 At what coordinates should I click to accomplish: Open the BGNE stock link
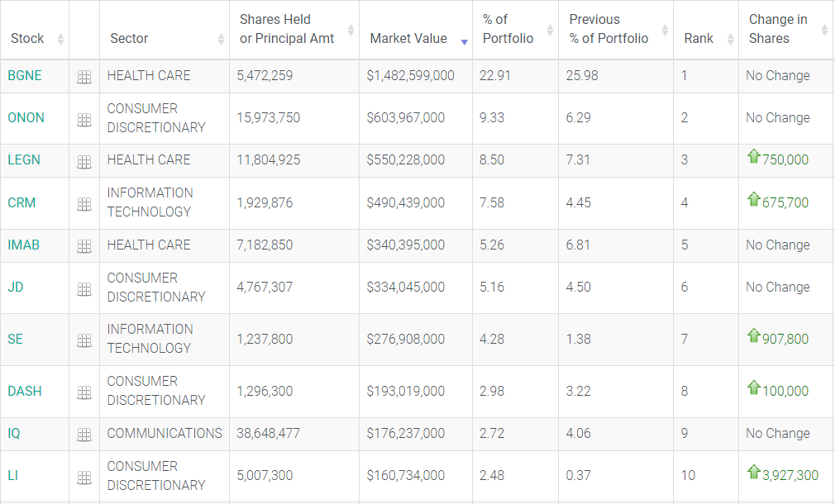pos(25,75)
